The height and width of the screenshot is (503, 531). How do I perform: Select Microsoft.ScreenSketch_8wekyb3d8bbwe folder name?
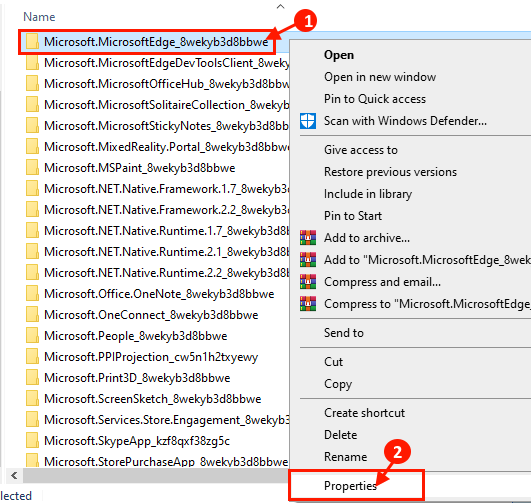tap(153, 399)
